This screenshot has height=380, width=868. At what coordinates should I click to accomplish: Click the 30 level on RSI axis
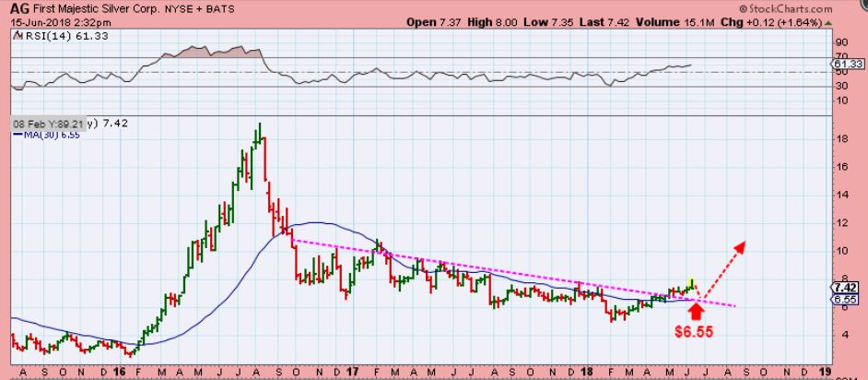pyautogui.click(x=841, y=85)
